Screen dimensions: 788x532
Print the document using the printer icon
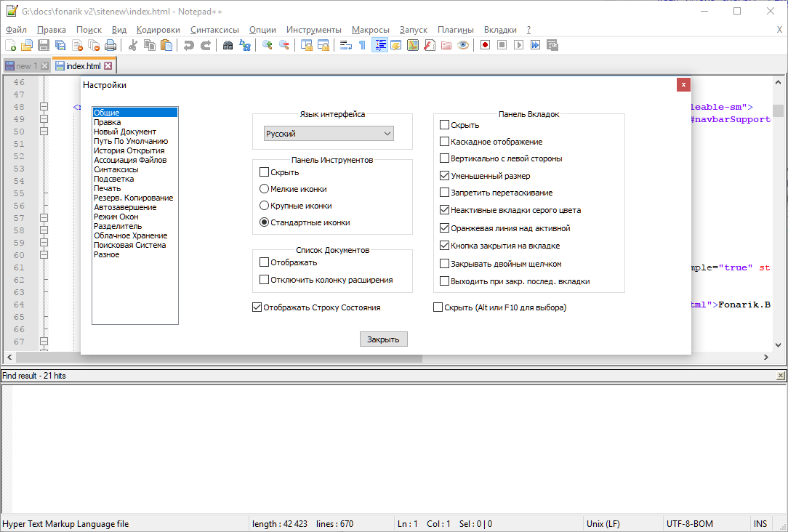click(x=110, y=45)
